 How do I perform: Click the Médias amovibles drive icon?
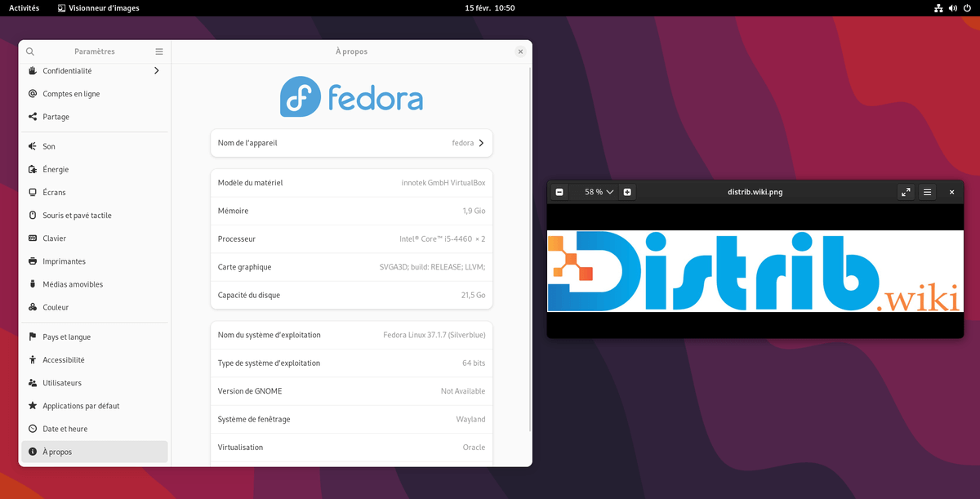pyautogui.click(x=33, y=284)
